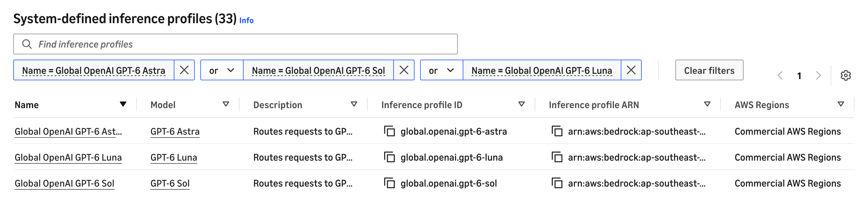Image resolution: width=868 pixels, height=198 pixels.
Task: Remove the GPT-6 Sol name filter
Action: [x=404, y=70]
